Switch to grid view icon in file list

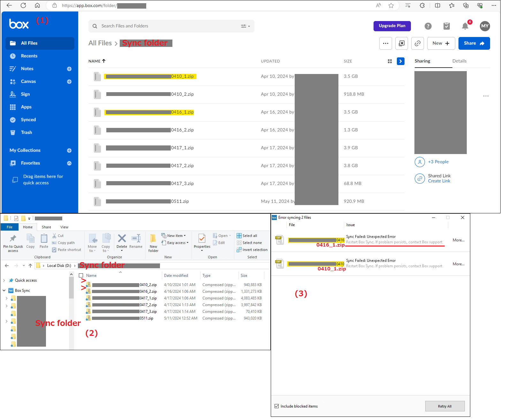pos(390,61)
